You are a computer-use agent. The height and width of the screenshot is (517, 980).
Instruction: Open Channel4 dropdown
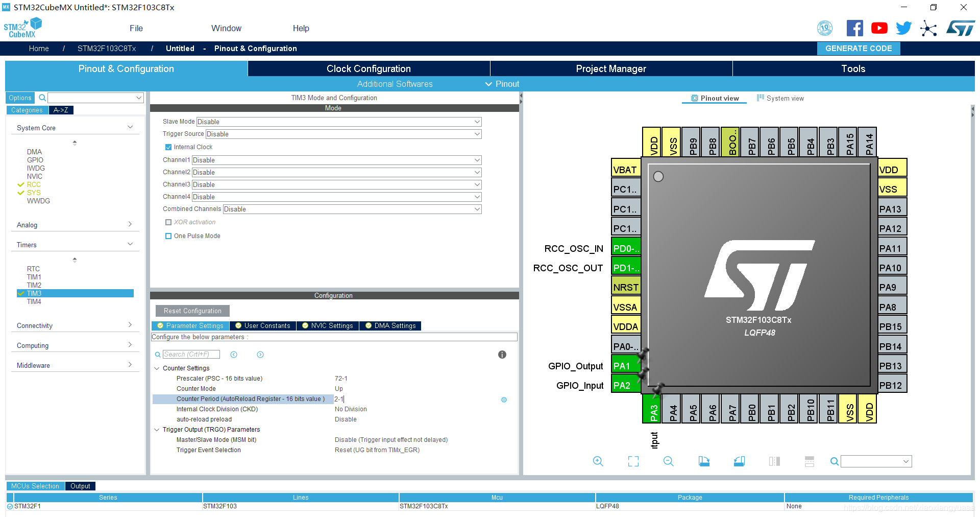[336, 197]
